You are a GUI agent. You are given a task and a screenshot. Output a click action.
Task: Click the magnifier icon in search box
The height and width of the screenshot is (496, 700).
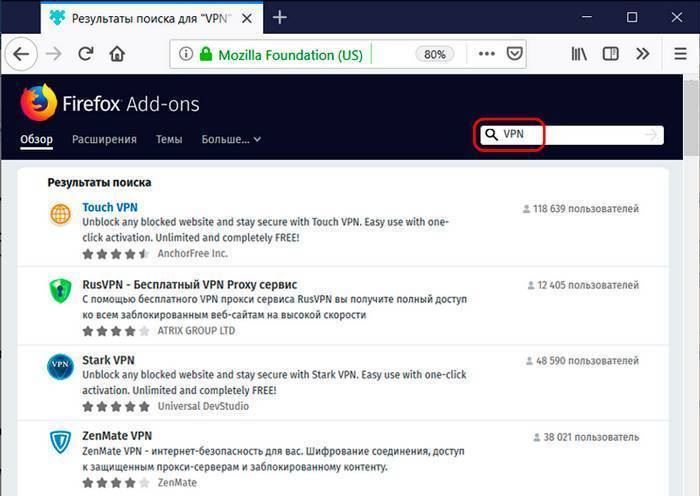click(x=491, y=134)
